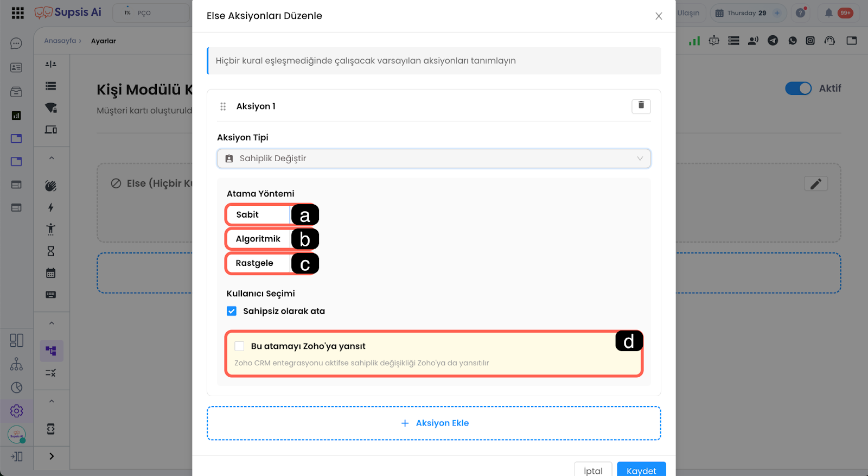Add new action via Aksiyon Ekle
Image resolution: width=868 pixels, height=476 pixels.
[x=434, y=423]
